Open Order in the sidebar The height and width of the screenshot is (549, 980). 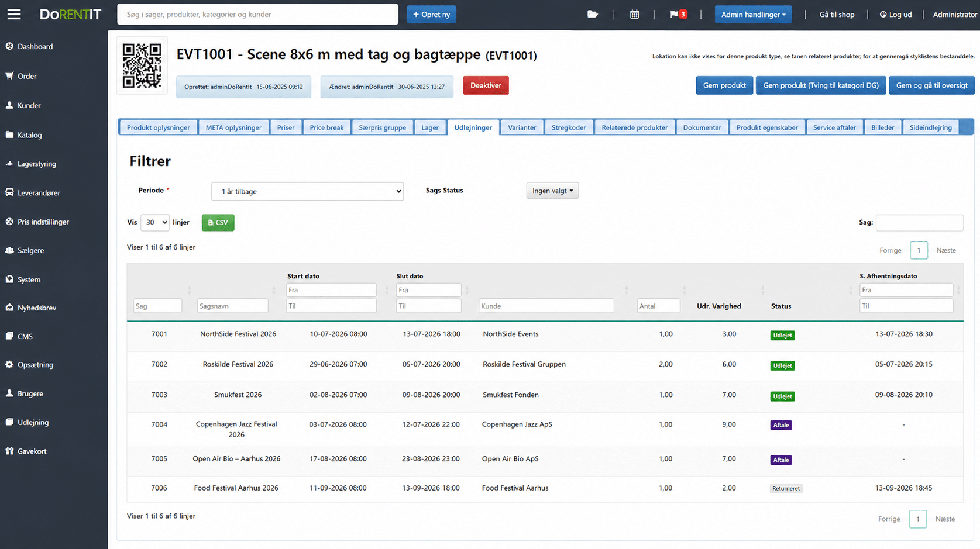pyautogui.click(x=27, y=76)
